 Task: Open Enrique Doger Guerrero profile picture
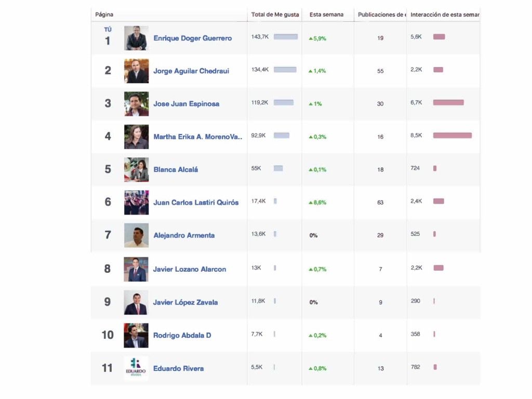[x=137, y=38]
